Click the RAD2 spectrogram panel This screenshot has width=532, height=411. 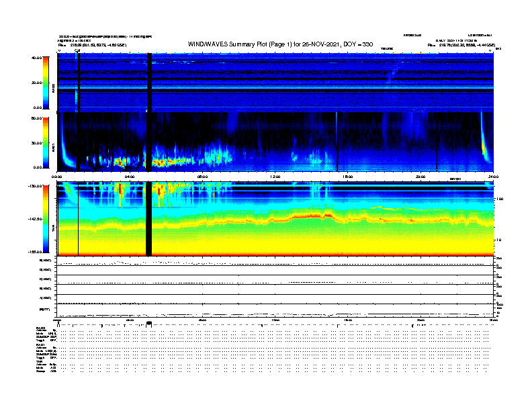pyautogui.click(x=275, y=83)
